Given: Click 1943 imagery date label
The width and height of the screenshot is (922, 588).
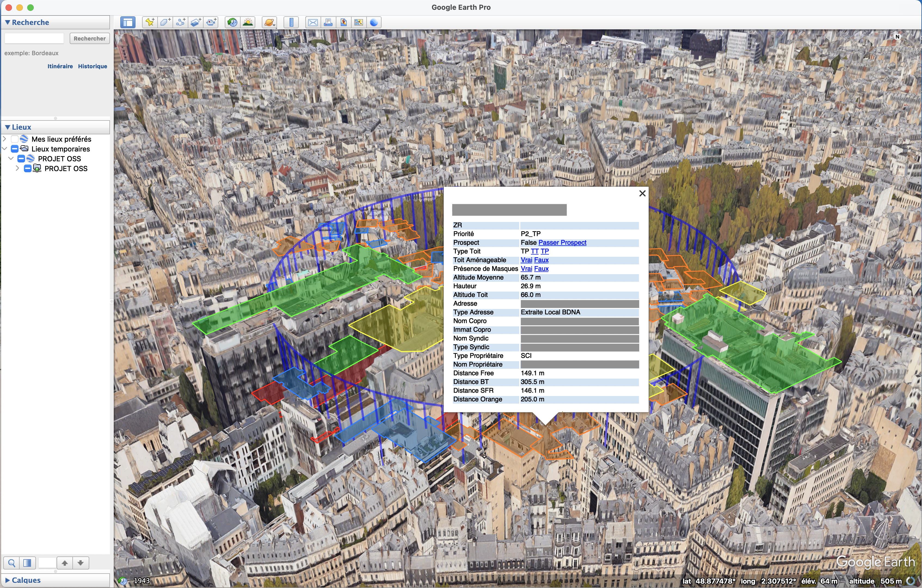Looking at the screenshot, I should coord(142,581).
